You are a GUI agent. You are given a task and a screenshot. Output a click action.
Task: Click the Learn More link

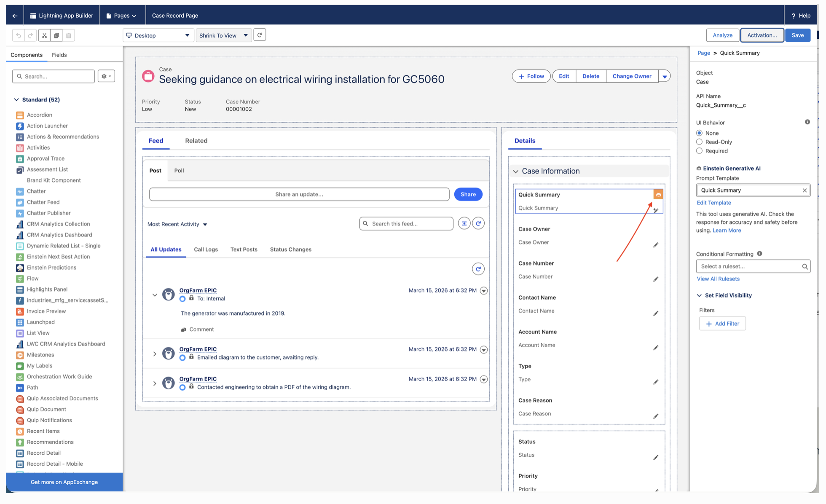727,231
